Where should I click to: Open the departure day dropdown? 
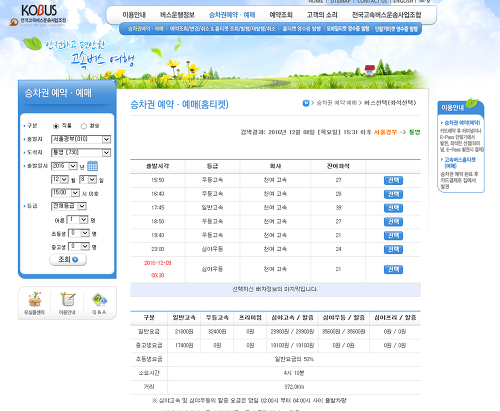pyautogui.click(x=88, y=180)
